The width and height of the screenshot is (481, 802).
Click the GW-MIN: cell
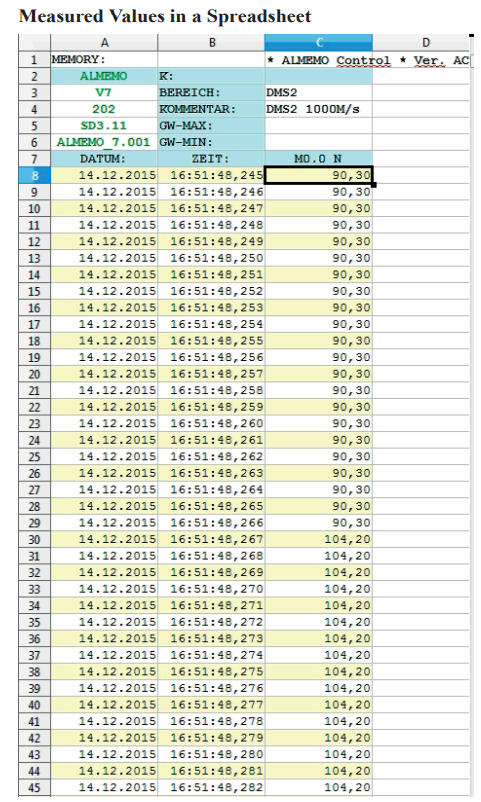pos(211,142)
